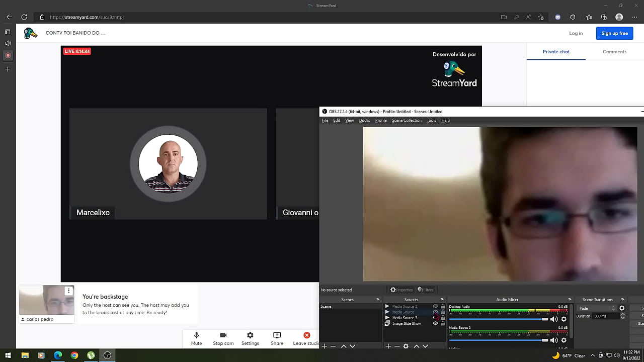Open the Docks menu in OBS
The image size is (644, 362).
point(364,120)
